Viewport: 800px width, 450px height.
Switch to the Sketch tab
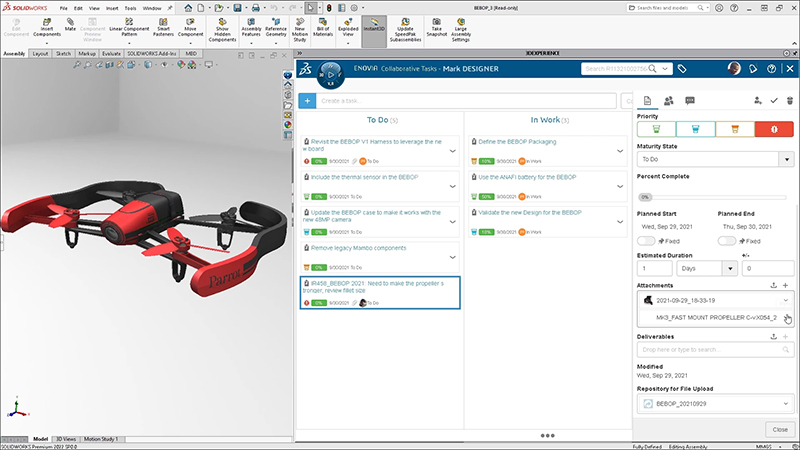point(63,54)
